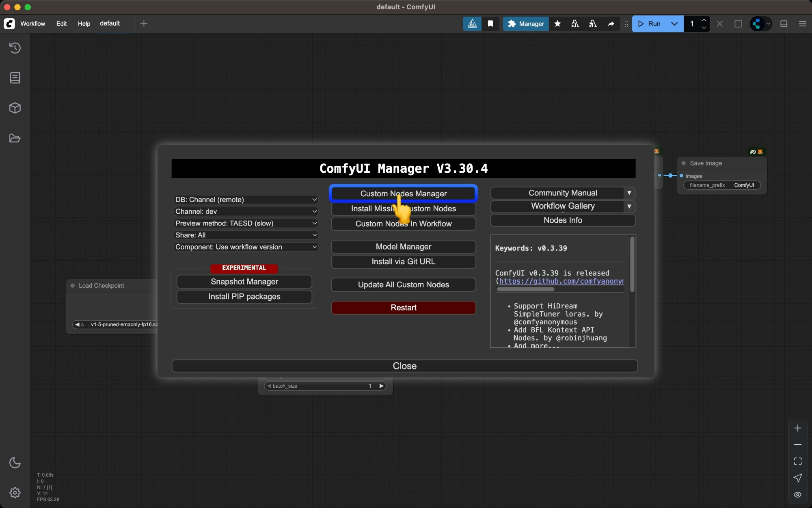Viewport: 812px width, 508px height.
Task: Open the model library sidebar
Action: (15, 108)
